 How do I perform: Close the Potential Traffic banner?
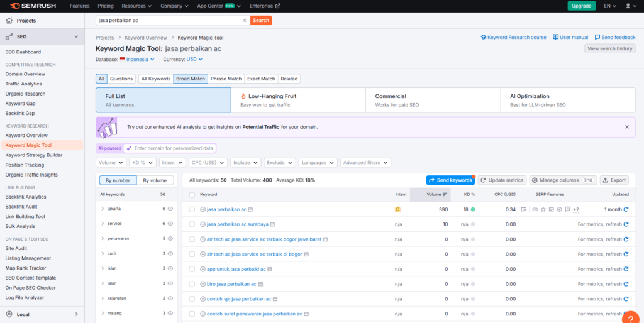tap(627, 127)
